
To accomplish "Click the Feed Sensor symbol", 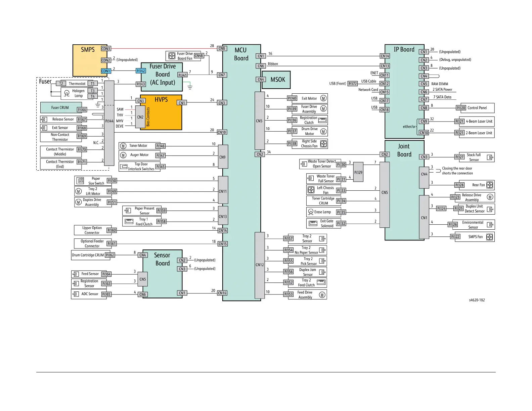I will (75, 274).
